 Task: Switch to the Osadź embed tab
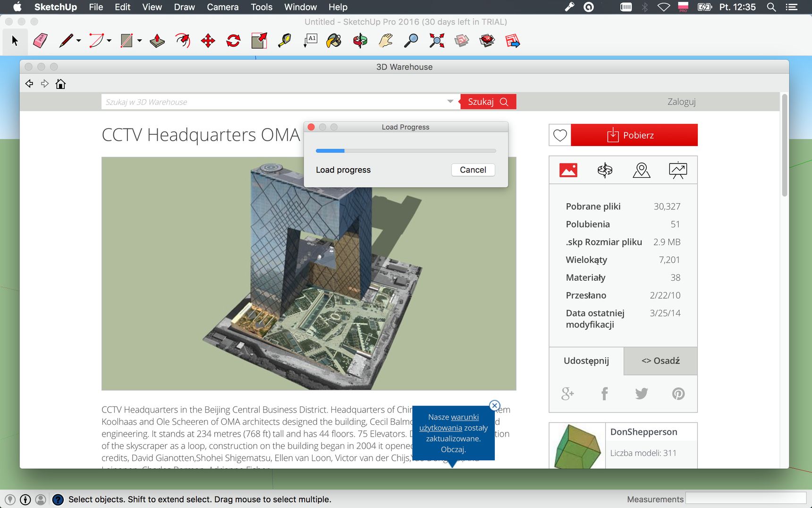[660, 361]
